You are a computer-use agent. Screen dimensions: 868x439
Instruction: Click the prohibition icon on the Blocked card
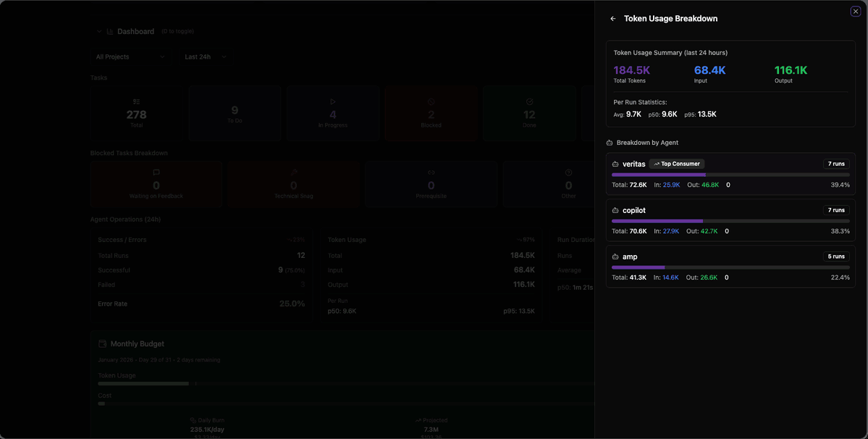[431, 101]
